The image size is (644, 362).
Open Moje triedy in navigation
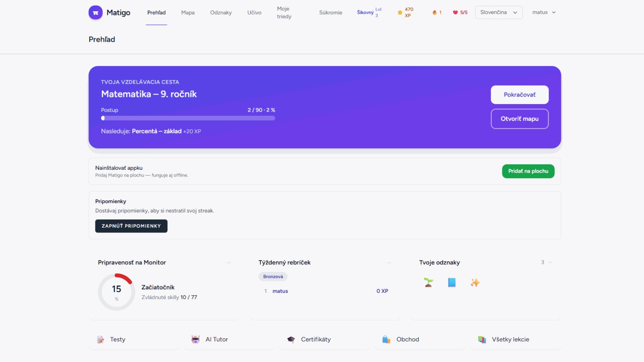[284, 12]
